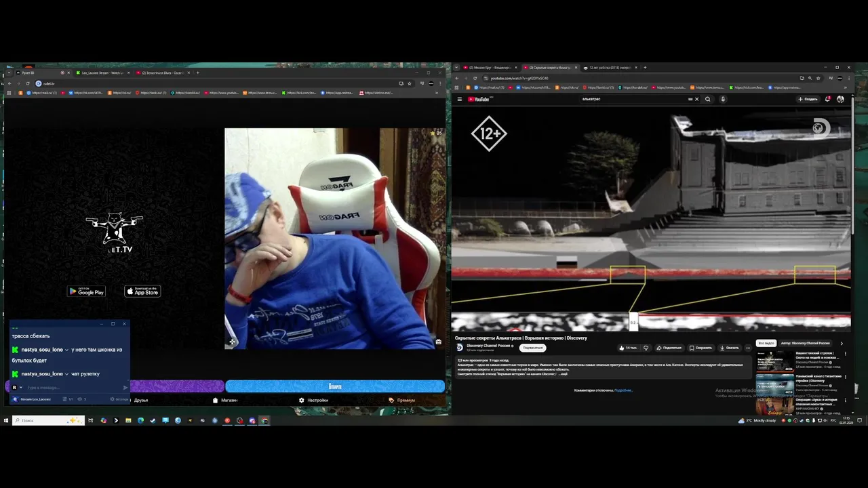Open the Вашингтонский стрелок video thumbnail
Viewport: 868px width, 488px height.
[775, 361]
